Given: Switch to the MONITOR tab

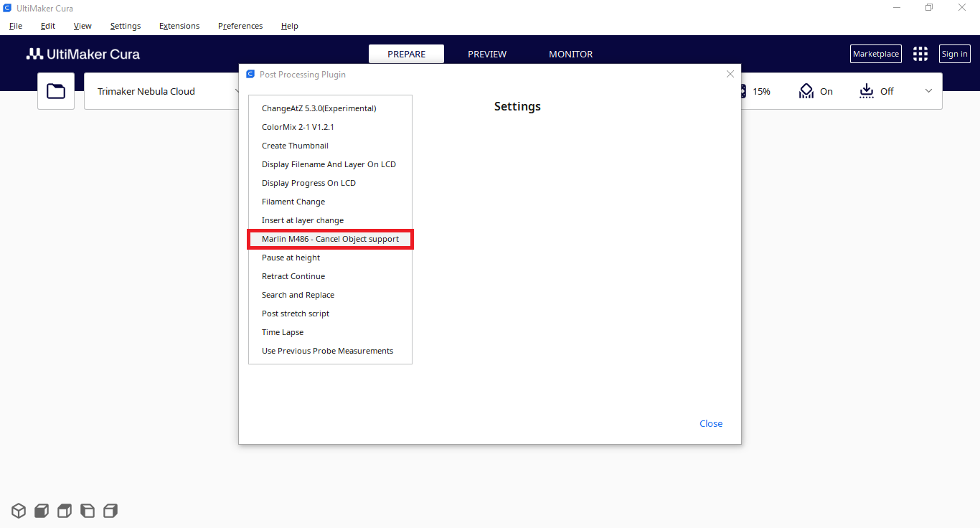Looking at the screenshot, I should tap(570, 54).
